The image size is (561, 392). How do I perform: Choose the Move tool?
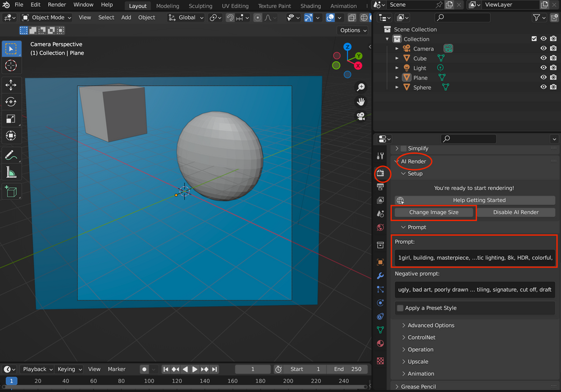pyautogui.click(x=11, y=85)
